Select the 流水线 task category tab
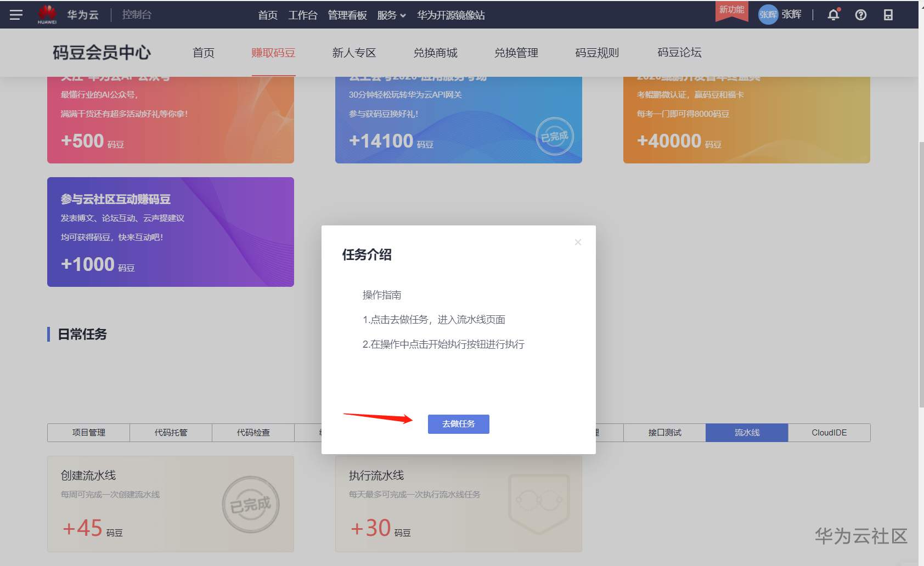This screenshot has width=924, height=566. coord(747,433)
